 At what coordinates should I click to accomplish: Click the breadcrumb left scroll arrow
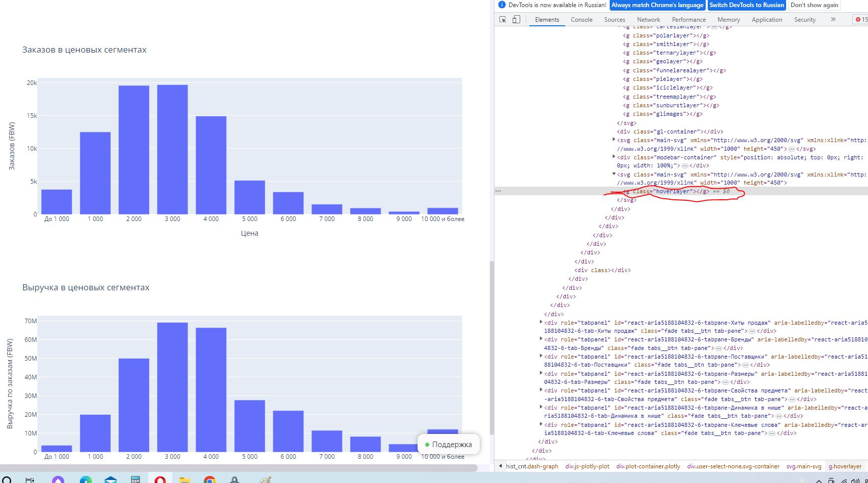click(x=500, y=466)
